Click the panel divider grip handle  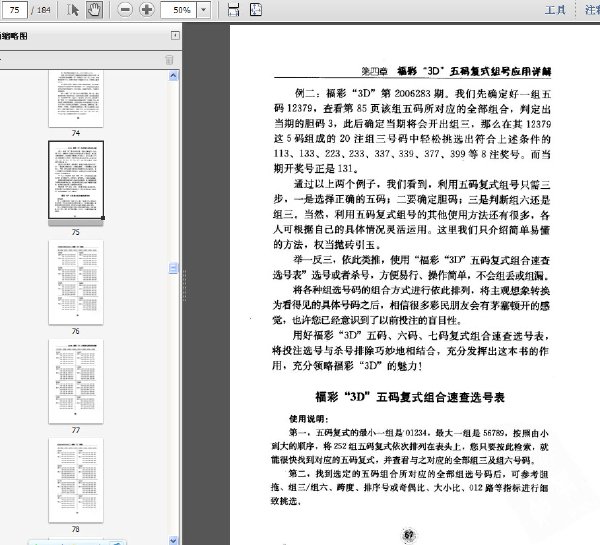click(184, 285)
